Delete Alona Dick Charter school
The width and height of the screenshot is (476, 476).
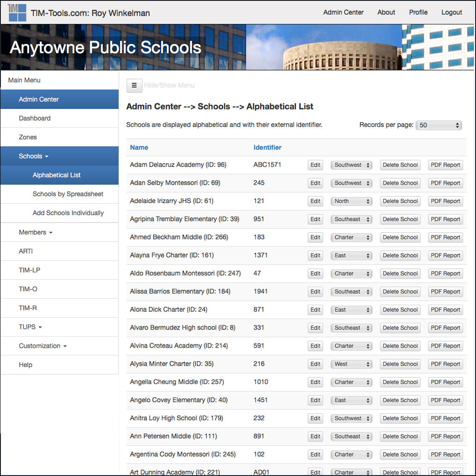tap(400, 310)
